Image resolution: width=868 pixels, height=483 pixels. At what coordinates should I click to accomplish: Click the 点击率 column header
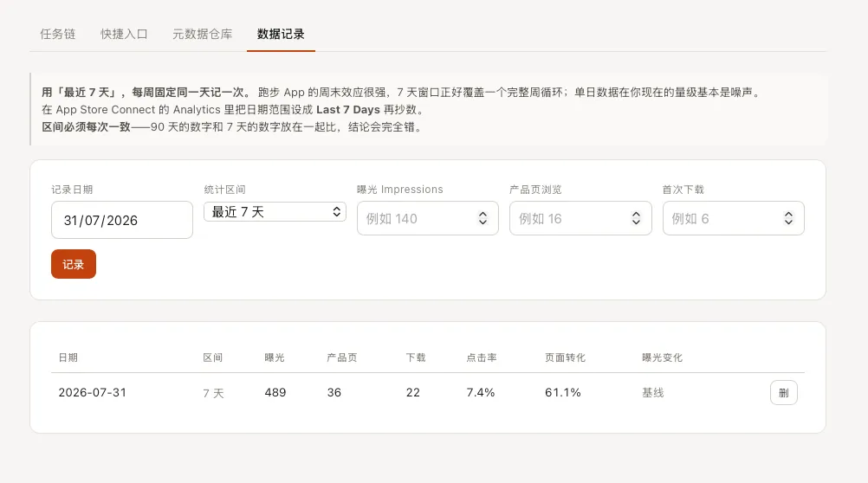pyautogui.click(x=481, y=358)
